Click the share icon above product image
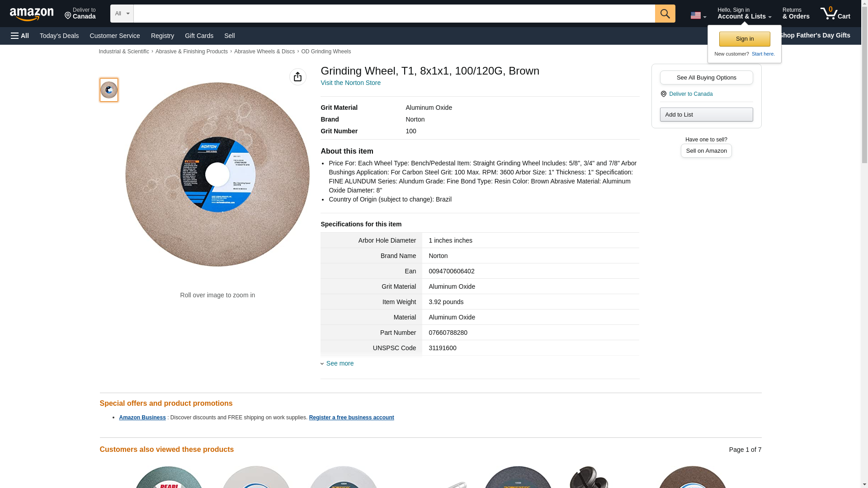The image size is (868, 488). click(297, 77)
